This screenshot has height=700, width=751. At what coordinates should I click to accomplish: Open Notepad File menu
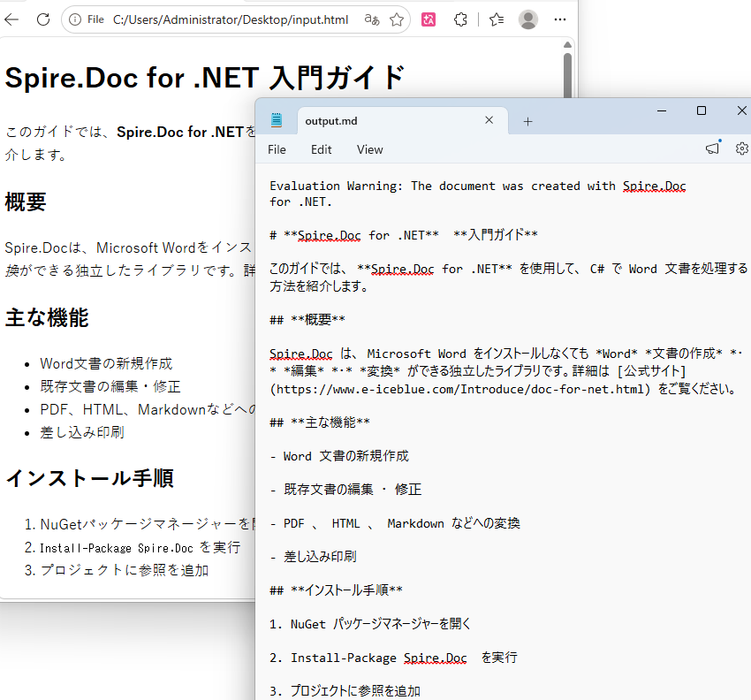277,150
